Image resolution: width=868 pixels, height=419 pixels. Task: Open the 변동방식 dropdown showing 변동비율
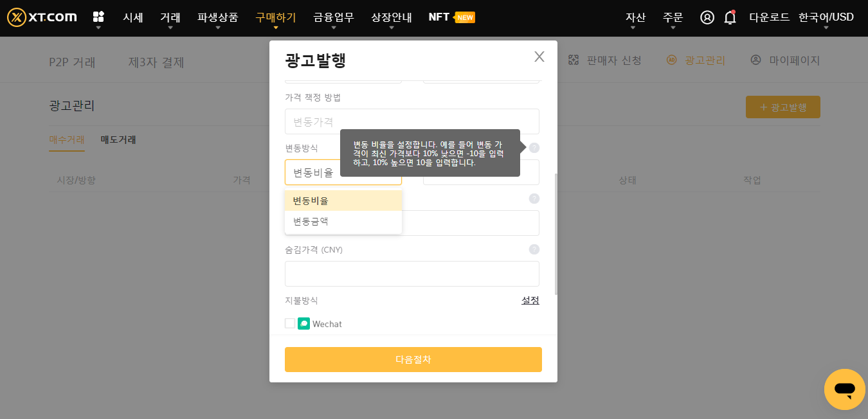[x=343, y=172]
